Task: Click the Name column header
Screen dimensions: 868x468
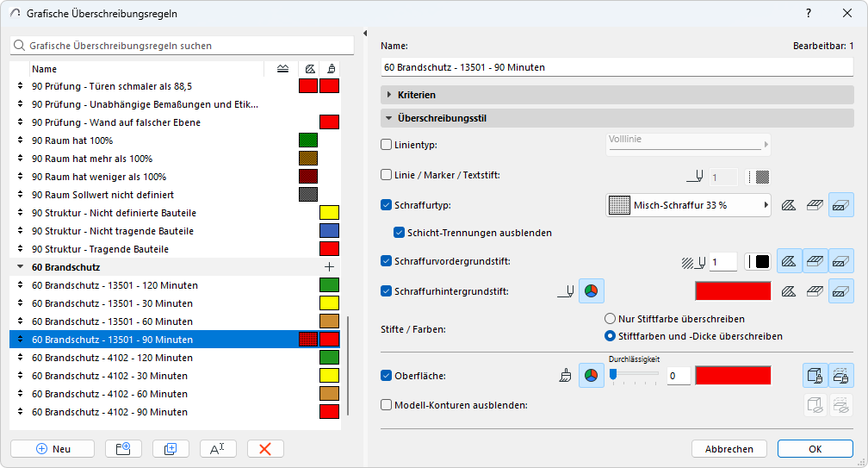Action: (146, 69)
